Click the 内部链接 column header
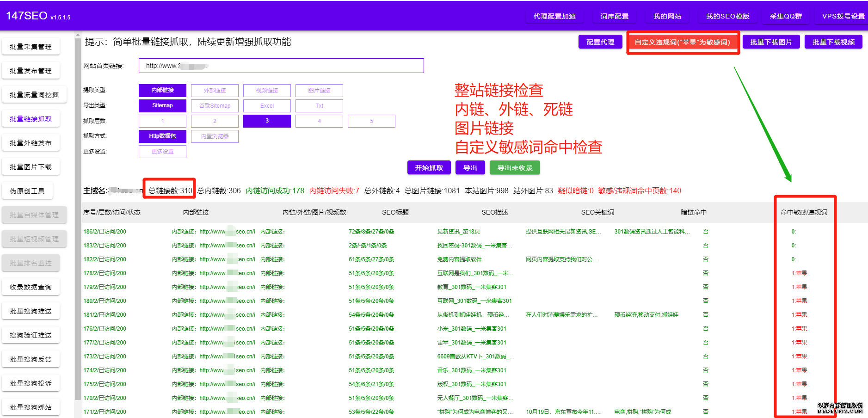The height and width of the screenshot is (418, 868). pyautogui.click(x=196, y=212)
